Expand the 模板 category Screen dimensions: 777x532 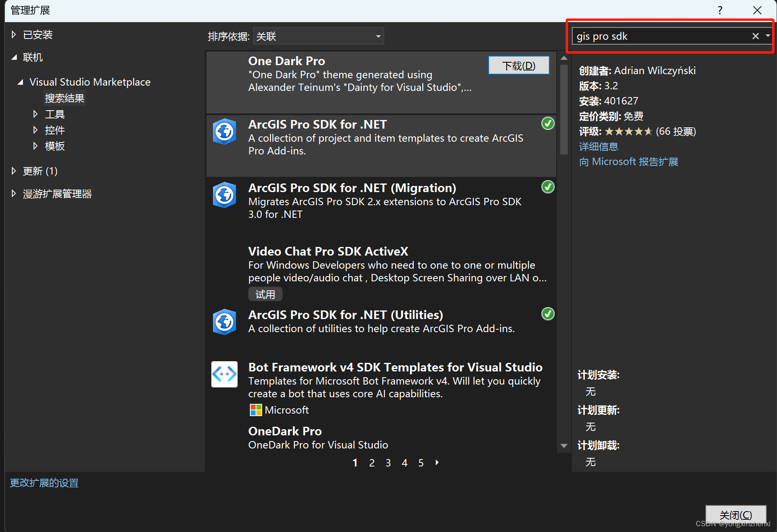35,146
